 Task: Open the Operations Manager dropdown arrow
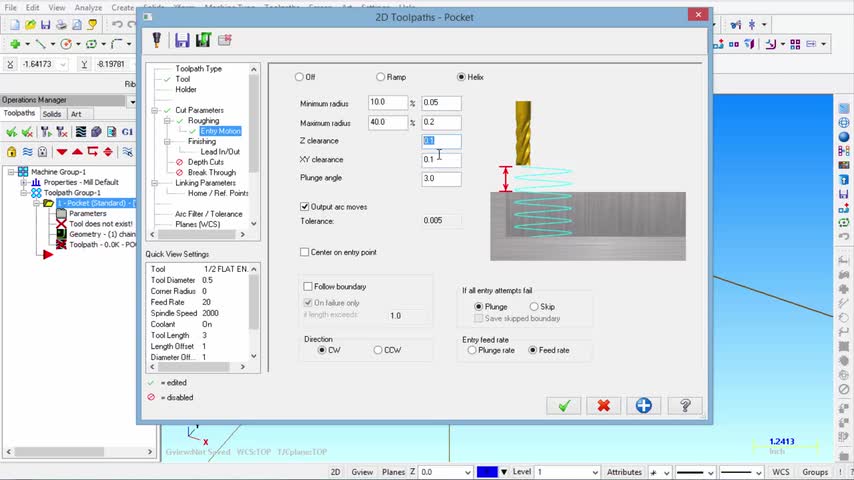132,101
